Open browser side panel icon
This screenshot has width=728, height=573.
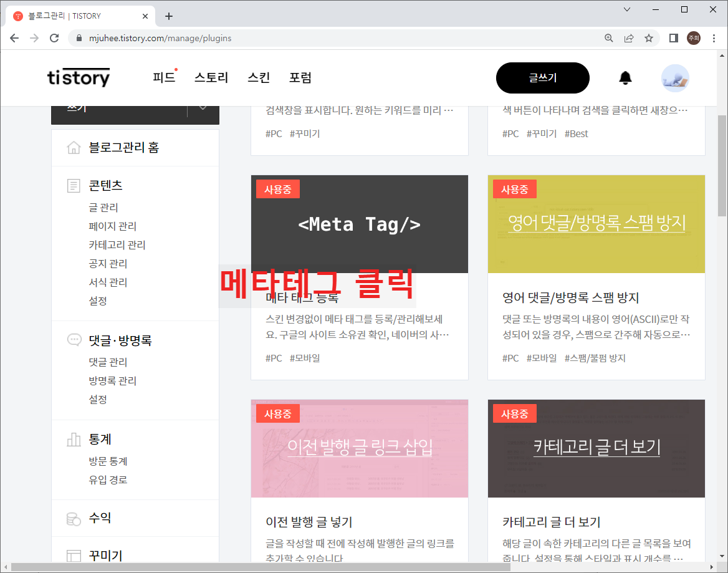tap(673, 38)
